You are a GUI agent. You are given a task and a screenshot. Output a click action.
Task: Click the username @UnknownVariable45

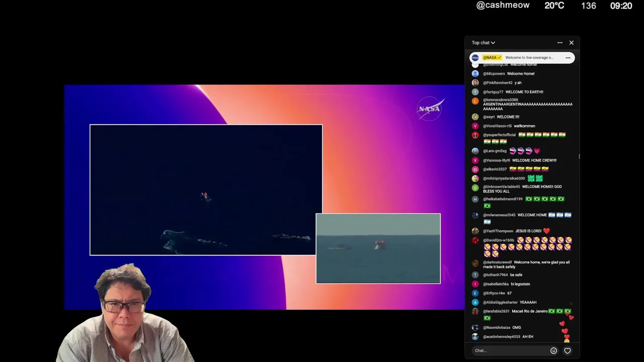(x=501, y=187)
